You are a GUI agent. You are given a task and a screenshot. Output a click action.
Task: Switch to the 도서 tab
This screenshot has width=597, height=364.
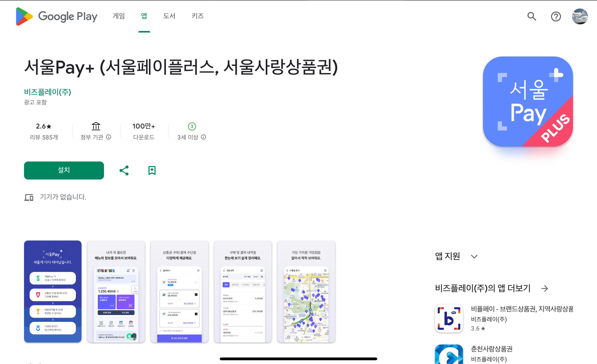coord(169,16)
